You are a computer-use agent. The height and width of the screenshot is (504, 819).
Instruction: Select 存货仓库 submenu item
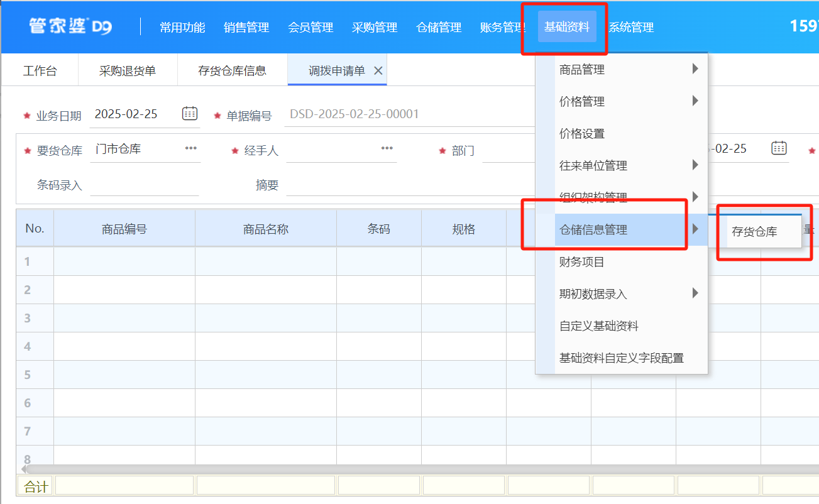754,232
